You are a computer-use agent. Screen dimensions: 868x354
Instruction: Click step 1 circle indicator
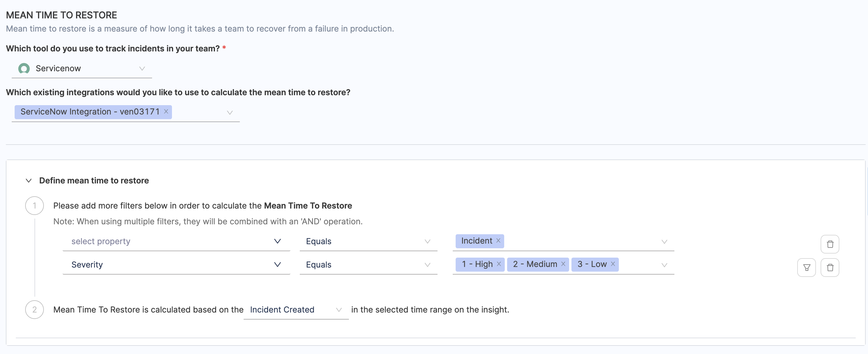click(35, 206)
